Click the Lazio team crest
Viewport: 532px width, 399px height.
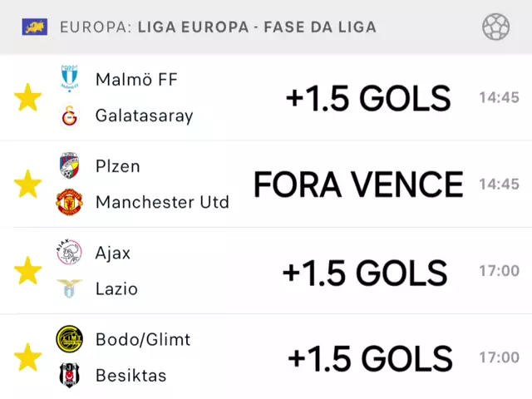point(69,289)
